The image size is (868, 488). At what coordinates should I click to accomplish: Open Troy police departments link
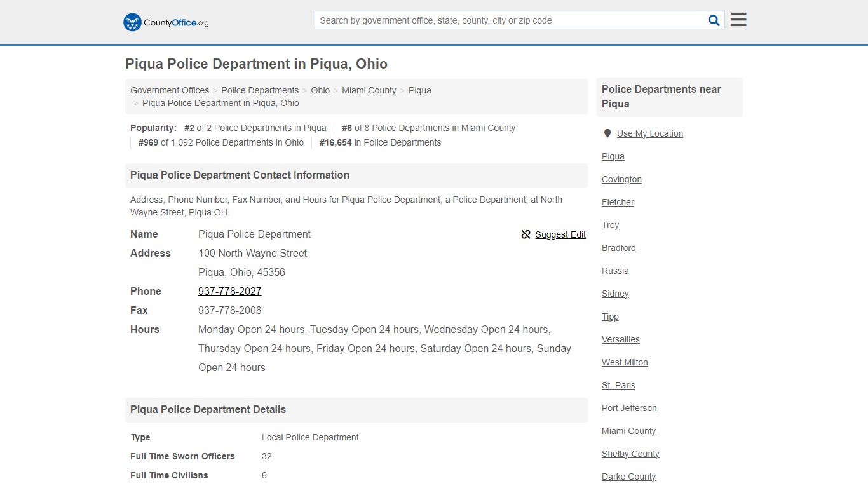click(610, 225)
